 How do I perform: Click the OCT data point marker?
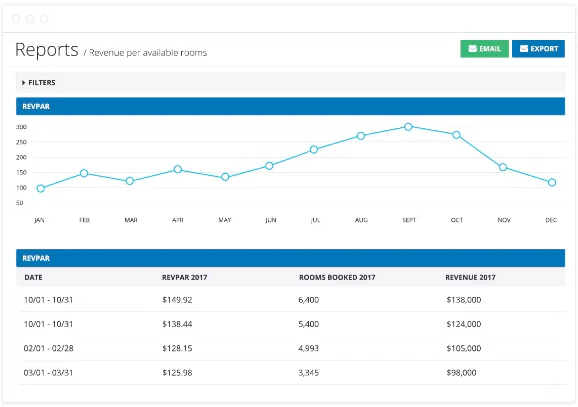(x=456, y=135)
